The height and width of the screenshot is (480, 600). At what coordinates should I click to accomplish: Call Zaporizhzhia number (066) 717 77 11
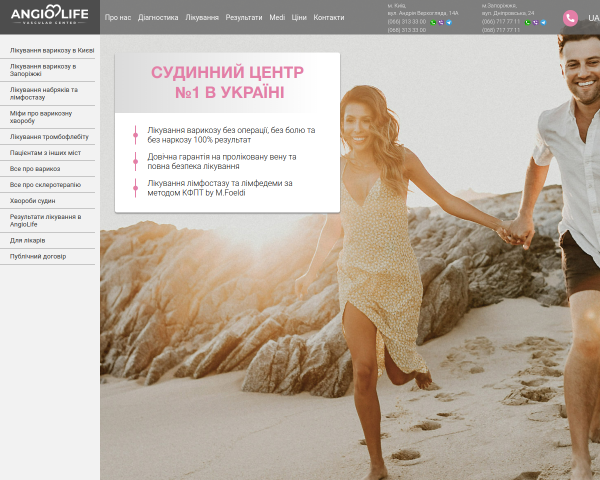(x=501, y=22)
